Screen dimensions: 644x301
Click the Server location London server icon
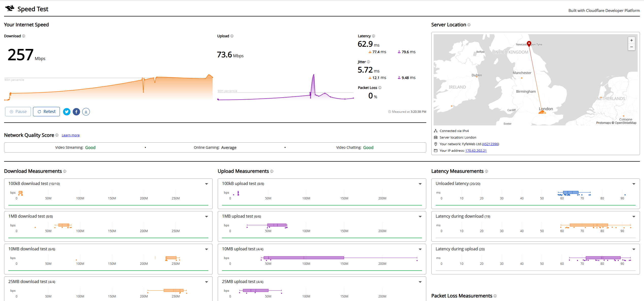(x=436, y=138)
